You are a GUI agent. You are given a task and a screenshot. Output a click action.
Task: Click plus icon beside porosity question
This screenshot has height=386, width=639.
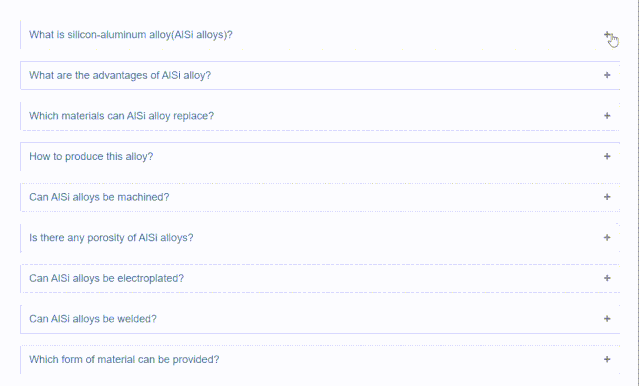(607, 237)
